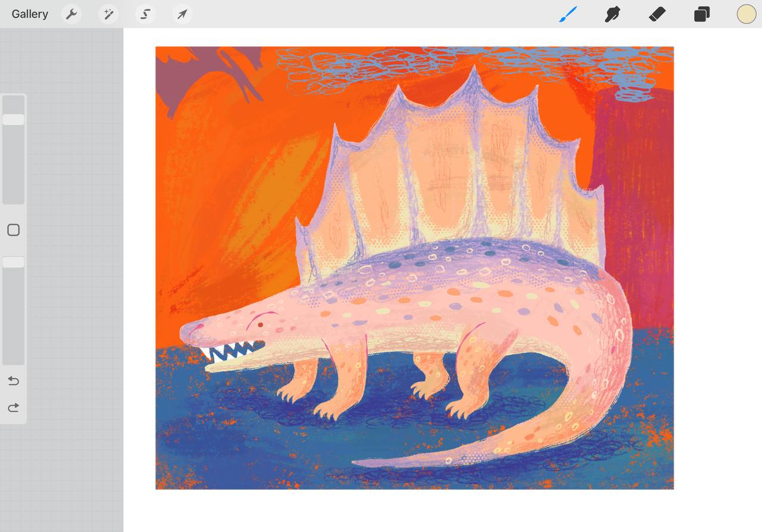Redo the last undone action

(x=13, y=408)
